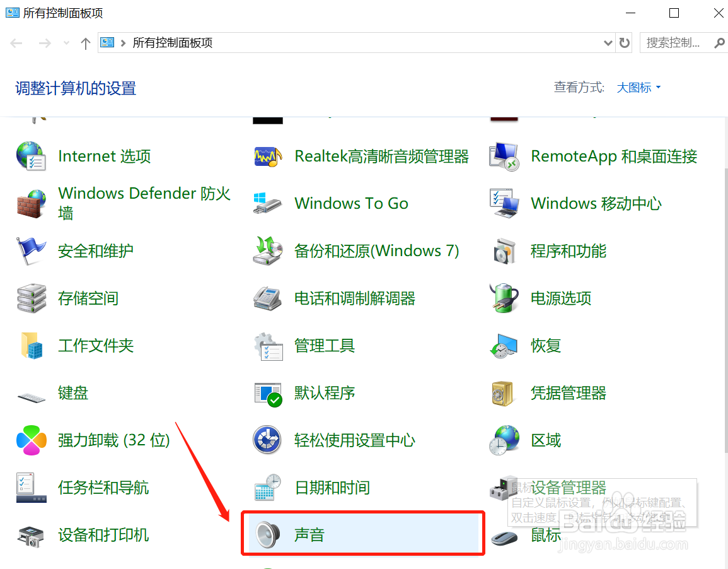Open the recent locations dropdown arrow
The height and width of the screenshot is (569, 728).
point(66,43)
